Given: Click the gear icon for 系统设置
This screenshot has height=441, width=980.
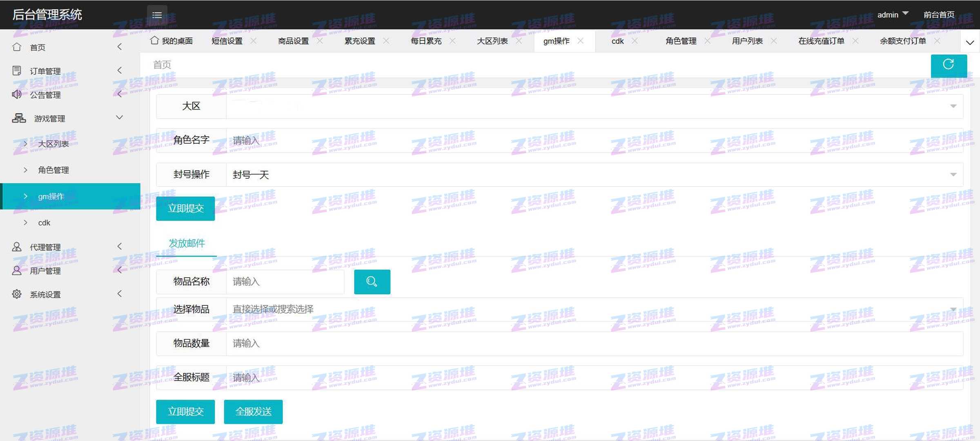Looking at the screenshot, I should (x=17, y=294).
